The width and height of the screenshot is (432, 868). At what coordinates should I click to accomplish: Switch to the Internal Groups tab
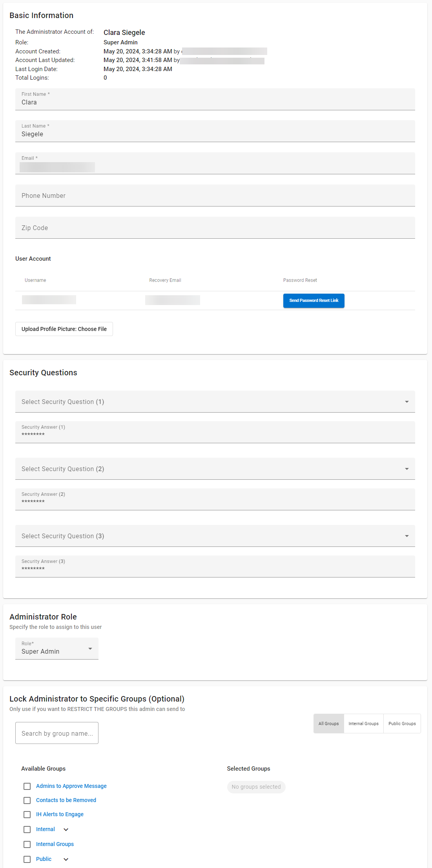point(364,724)
